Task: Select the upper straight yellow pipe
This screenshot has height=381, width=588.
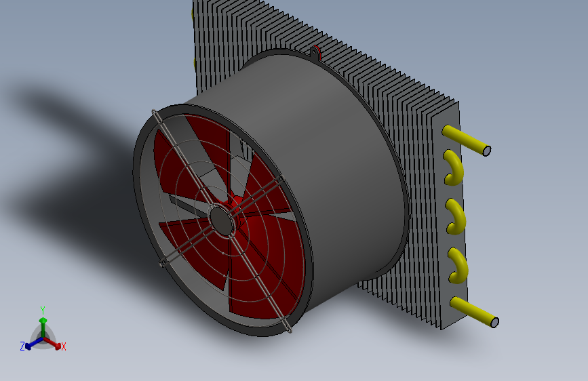Action: (x=467, y=140)
